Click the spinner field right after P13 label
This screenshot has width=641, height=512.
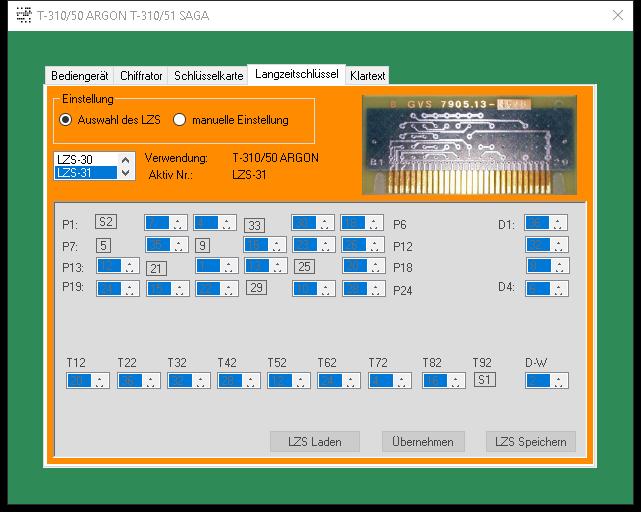(118, 266)
